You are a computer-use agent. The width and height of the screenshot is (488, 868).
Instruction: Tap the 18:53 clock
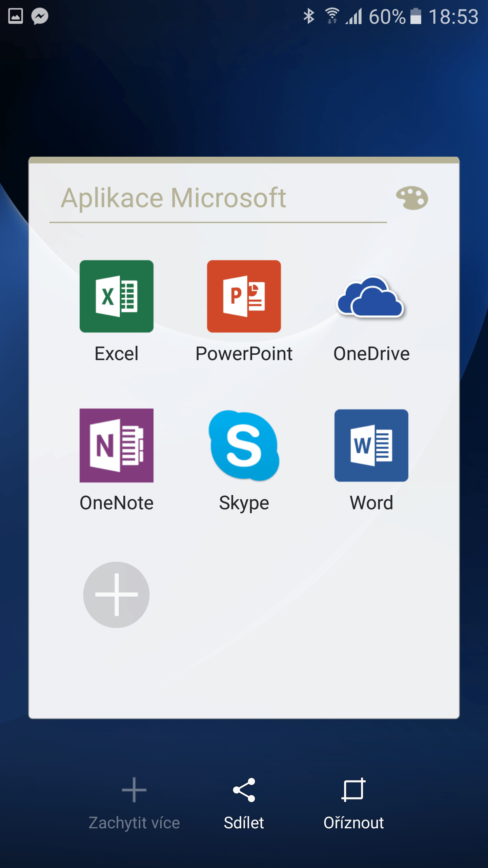tap(453, 16)
